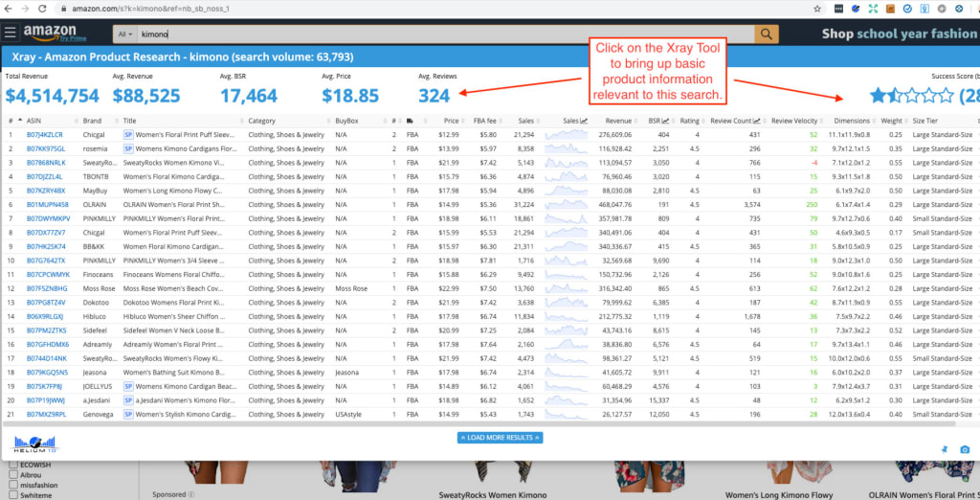Check the missfashion brand checkbox
The width and height of the screenshot is (980, 500).
point(13,485)
